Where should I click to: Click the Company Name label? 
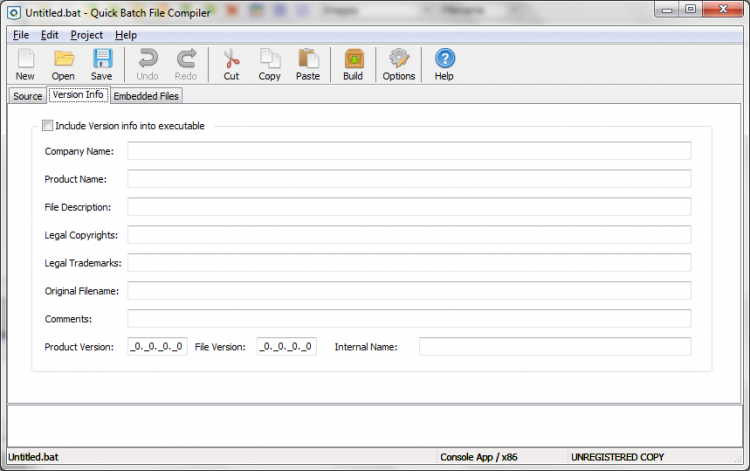(x=79, y=151)
